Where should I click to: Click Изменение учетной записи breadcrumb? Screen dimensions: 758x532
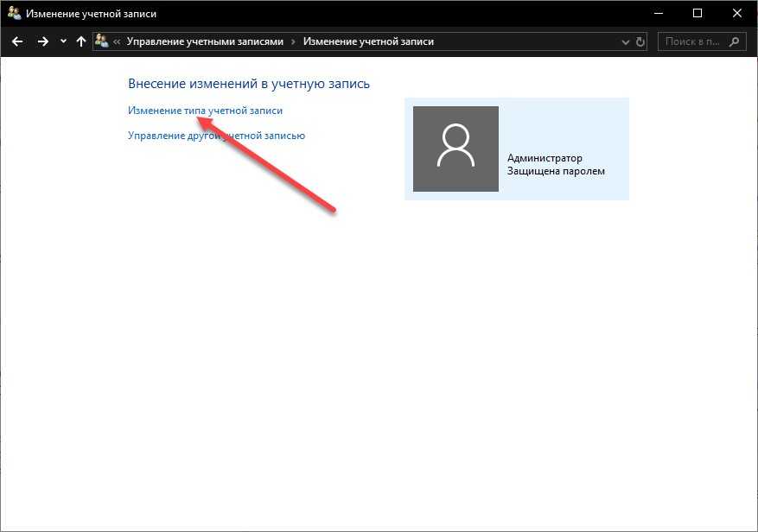pyautogui.click(x=368, y=41)
